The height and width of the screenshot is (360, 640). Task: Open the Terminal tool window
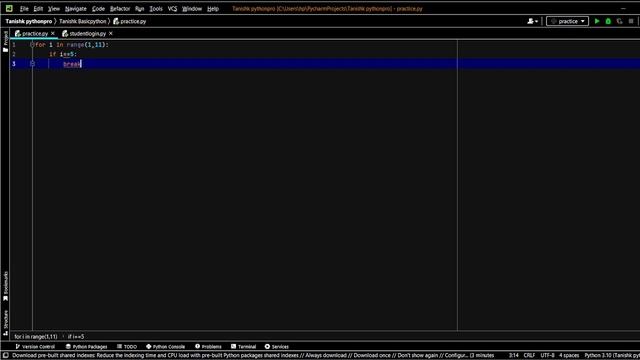243,347
